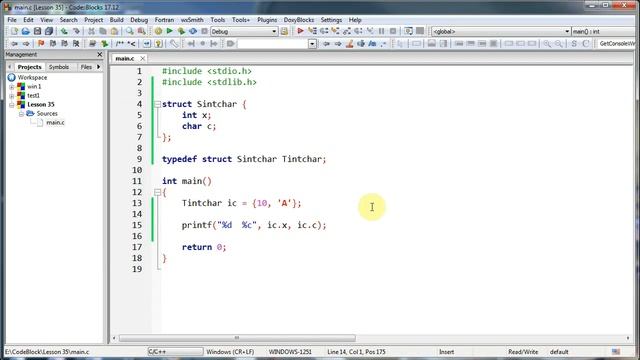
Task: Click the Debugging windows icon
Action: [x=408, y=31]
